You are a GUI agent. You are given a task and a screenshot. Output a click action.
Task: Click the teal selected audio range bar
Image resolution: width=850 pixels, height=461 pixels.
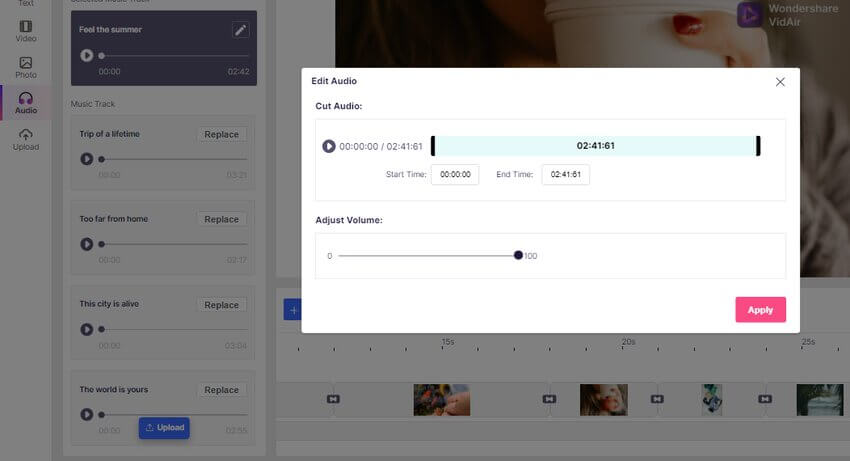click(x=595, y=146)
